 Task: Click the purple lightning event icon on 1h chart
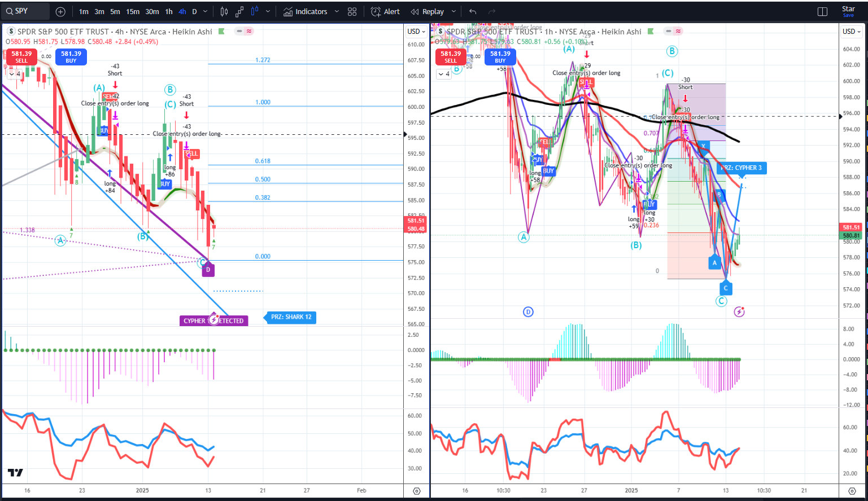point(739,311)
